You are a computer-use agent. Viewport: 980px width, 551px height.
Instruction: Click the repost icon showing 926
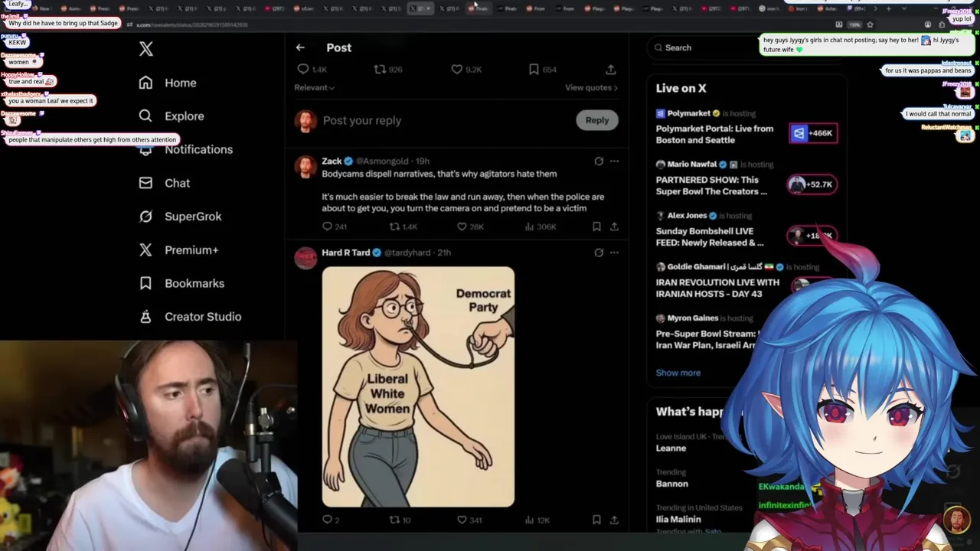coord(380,69)
